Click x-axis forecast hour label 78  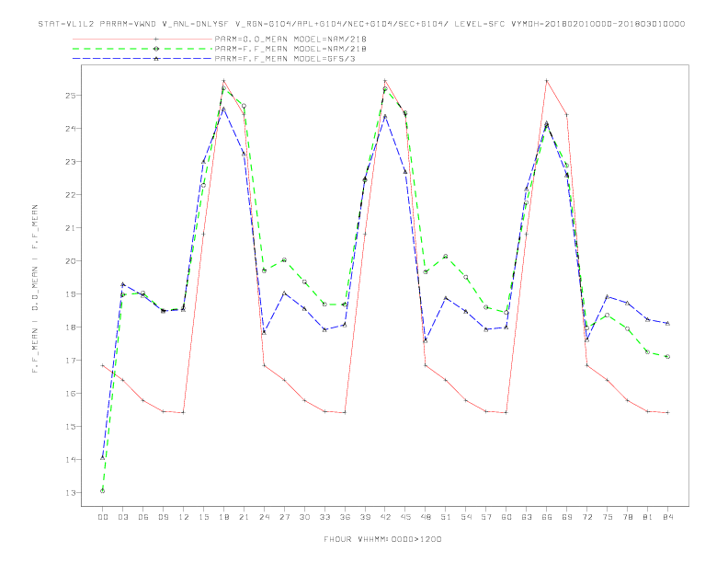(627, 517)
